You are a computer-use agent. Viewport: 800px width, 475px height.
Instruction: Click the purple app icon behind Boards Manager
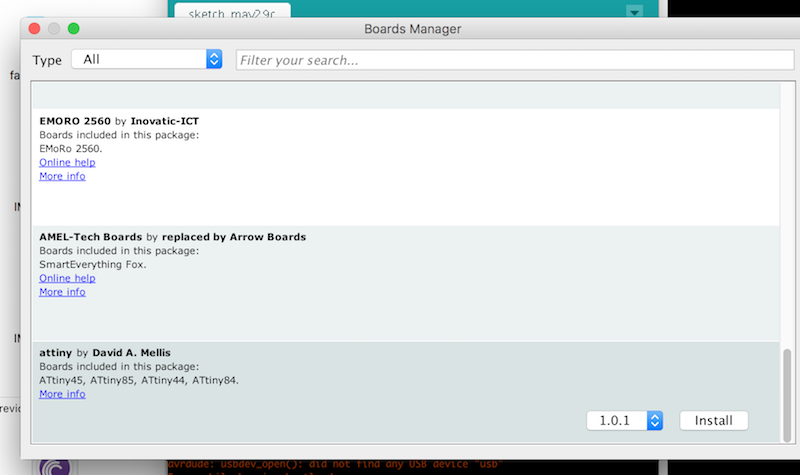click(x=55, y=467)
